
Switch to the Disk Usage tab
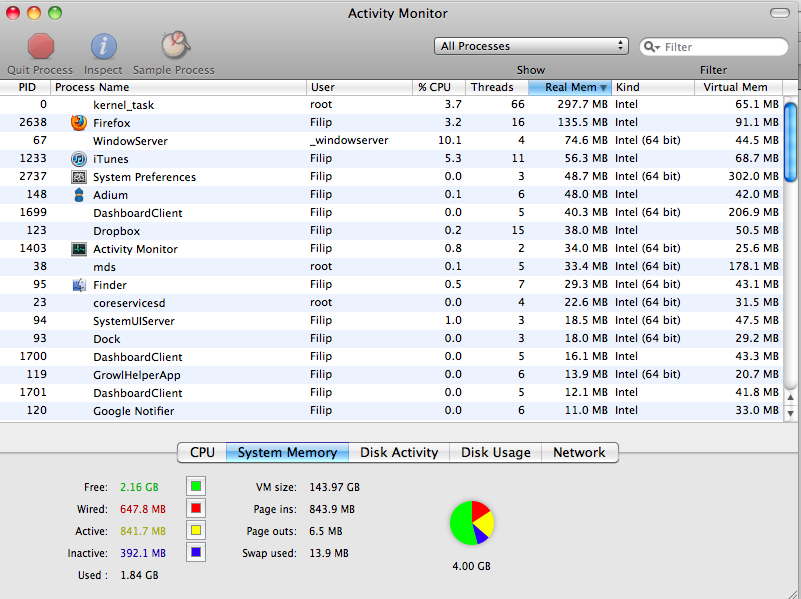tap(496, 452)
